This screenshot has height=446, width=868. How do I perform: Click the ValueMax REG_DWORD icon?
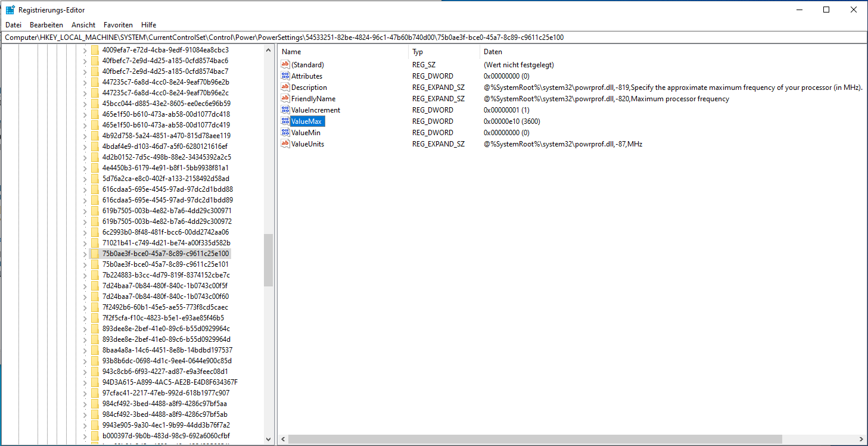pos(285,121)
